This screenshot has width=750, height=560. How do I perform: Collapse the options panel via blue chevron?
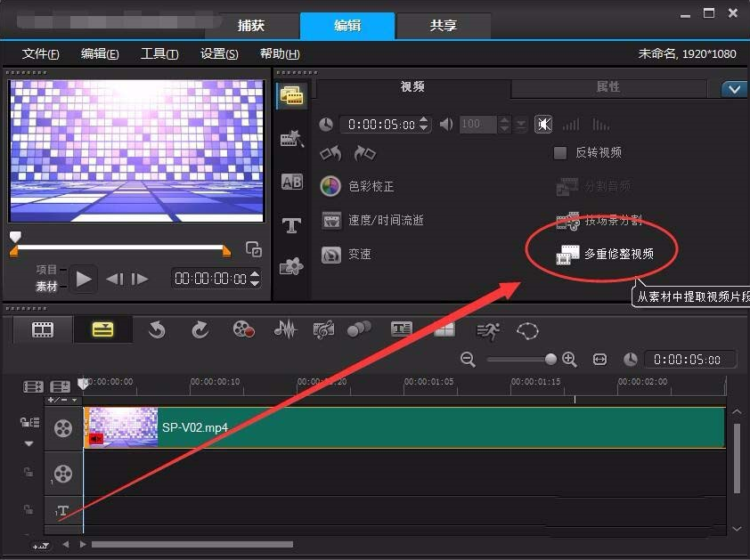734,89
